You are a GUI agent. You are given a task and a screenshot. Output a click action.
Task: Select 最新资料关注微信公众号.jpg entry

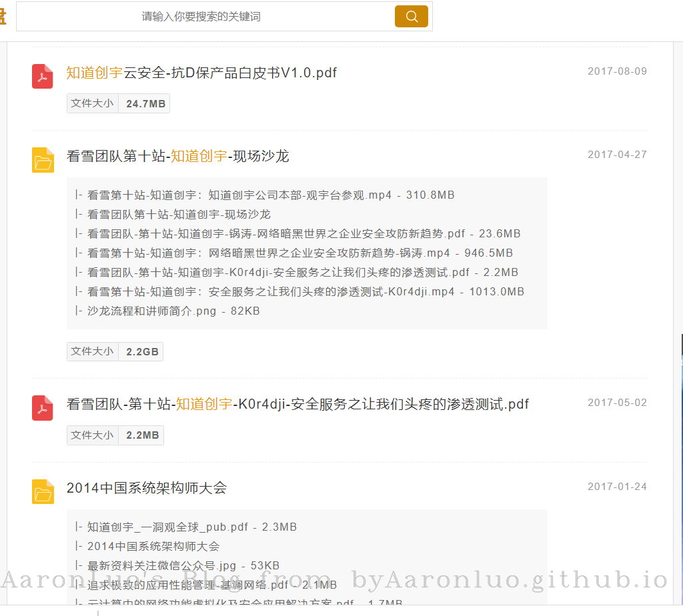[x=183, y=566]
